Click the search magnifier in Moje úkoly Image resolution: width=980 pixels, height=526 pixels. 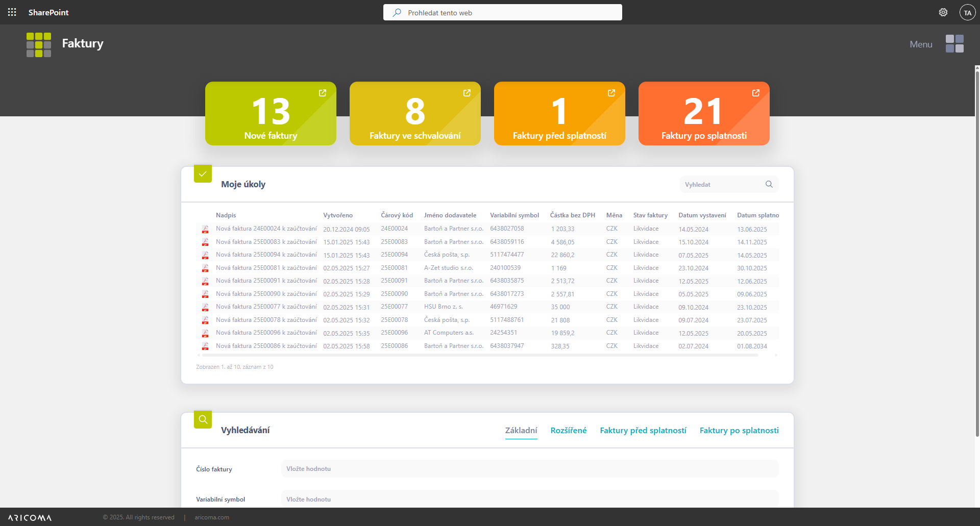[769, 184]
